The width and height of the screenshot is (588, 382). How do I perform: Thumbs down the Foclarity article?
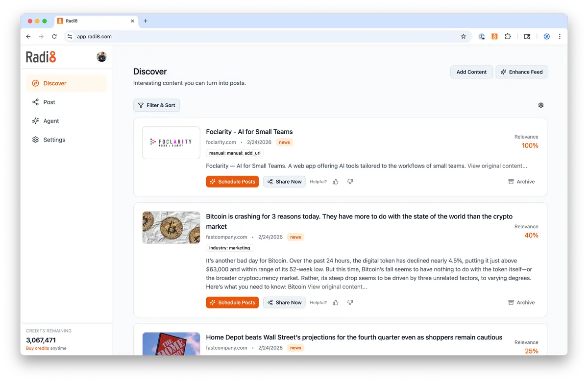pyautogui.click(x=350, y=182)
